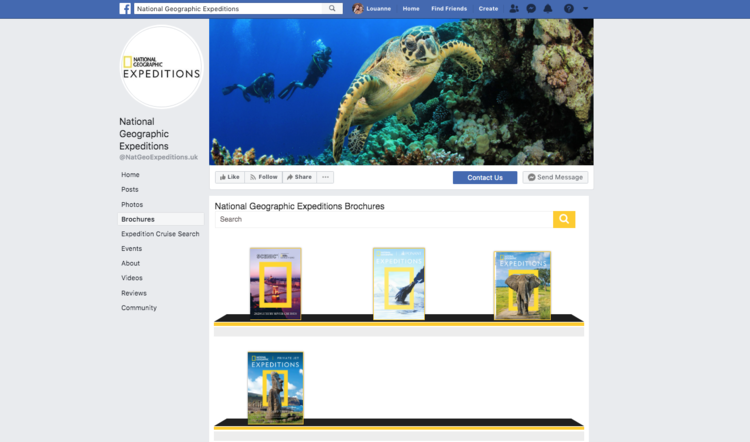Open the Friend Requests icon
750x442 pixels.
tap(514, 9)
